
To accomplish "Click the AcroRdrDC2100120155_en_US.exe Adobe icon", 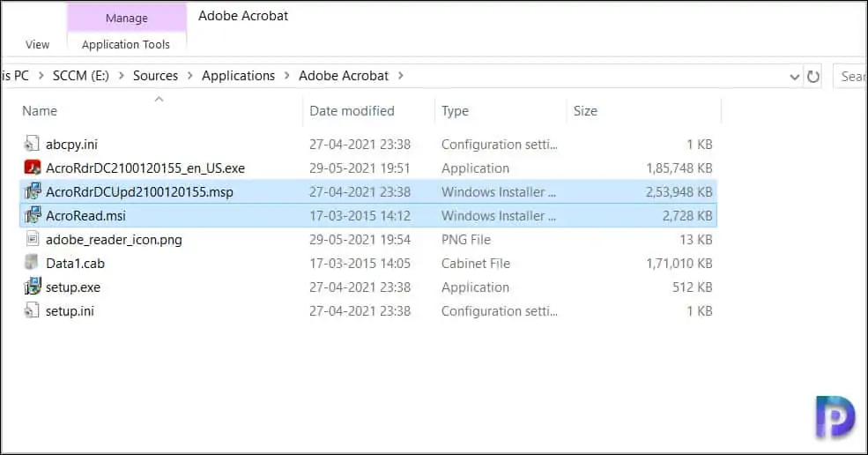I will 32,168.
